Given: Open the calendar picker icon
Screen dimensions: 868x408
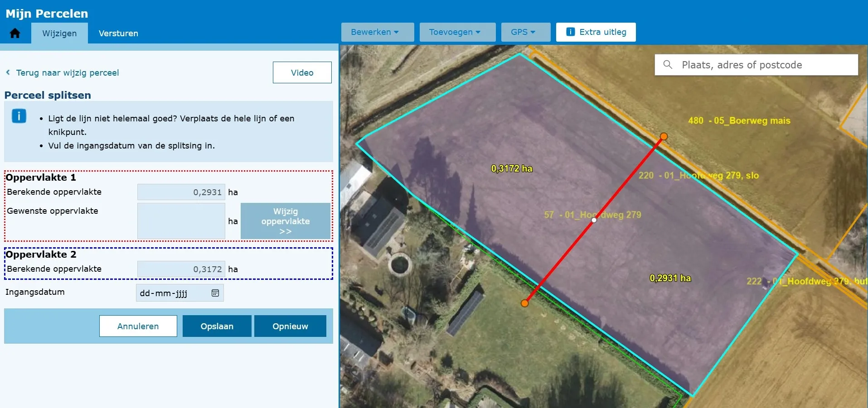Looking at the screenshot, I should click(215, 293).
